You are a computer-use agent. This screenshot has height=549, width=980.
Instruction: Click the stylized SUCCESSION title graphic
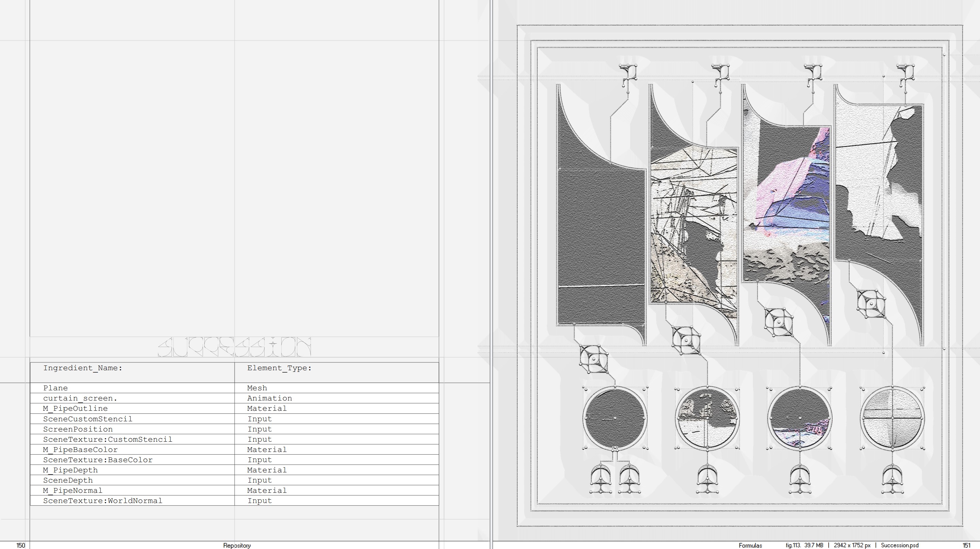234,347
